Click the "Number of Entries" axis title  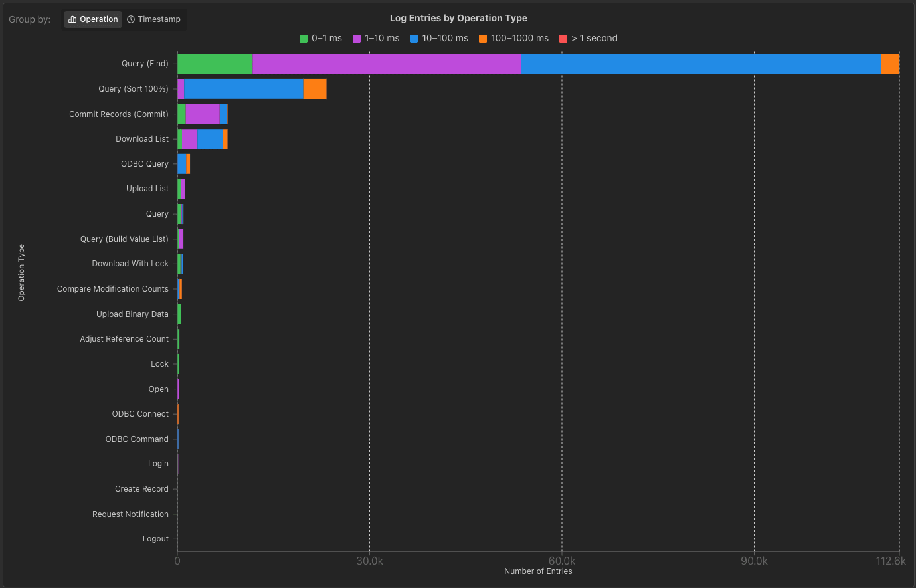point(538,571)
